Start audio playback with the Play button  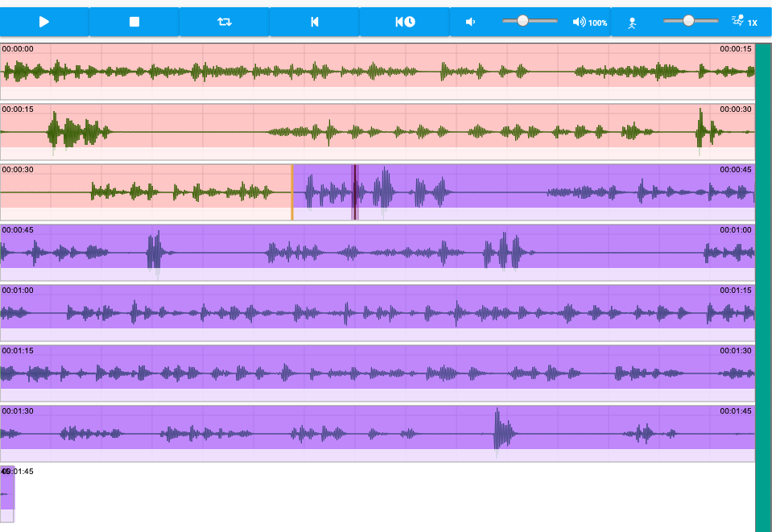pos(44,22)
